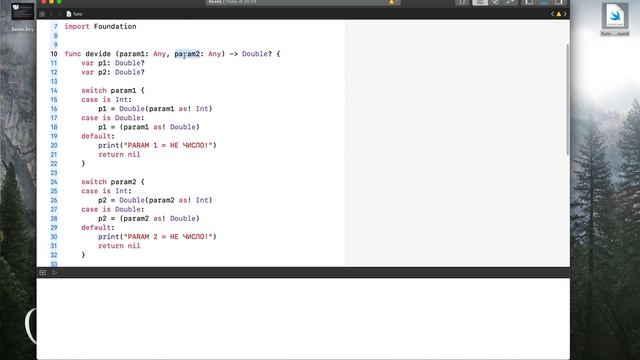Click line number 10 in the gutter

pyautogui.click(x=54, y=54)
